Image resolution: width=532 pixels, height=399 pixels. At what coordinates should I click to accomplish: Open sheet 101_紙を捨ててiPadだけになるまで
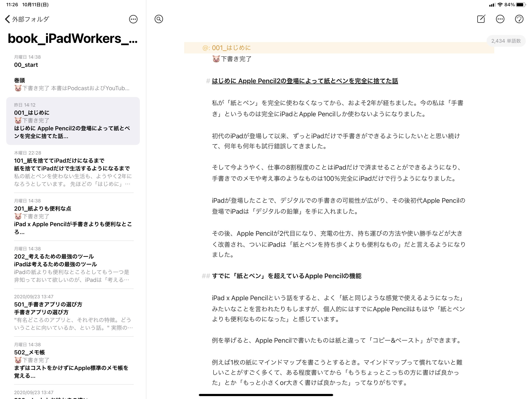[x=73, y=169]
